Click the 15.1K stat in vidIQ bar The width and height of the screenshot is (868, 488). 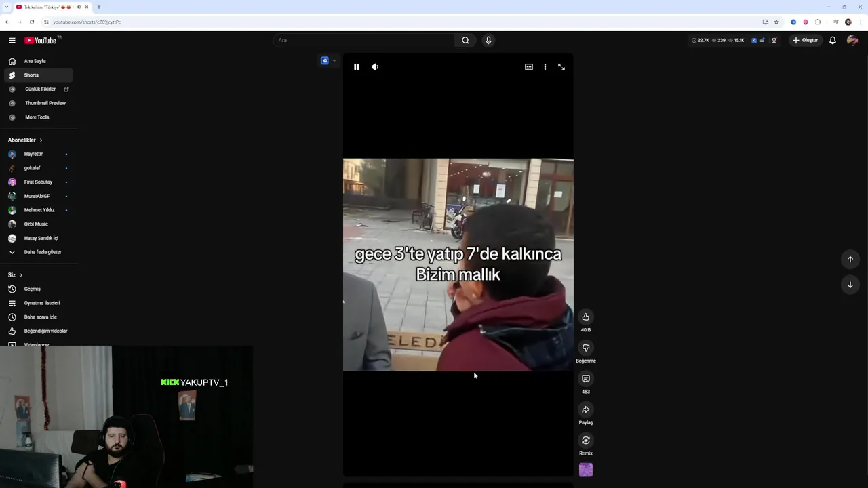(736, 40)
